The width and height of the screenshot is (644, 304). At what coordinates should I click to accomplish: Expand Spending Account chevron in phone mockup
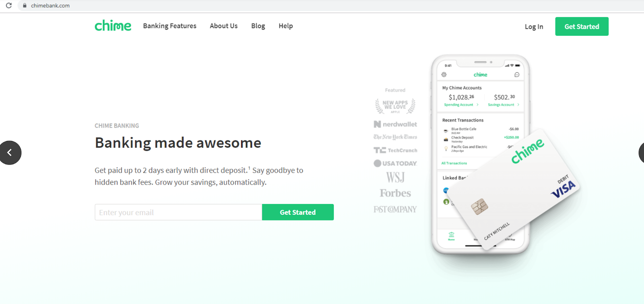click(477, 105)
